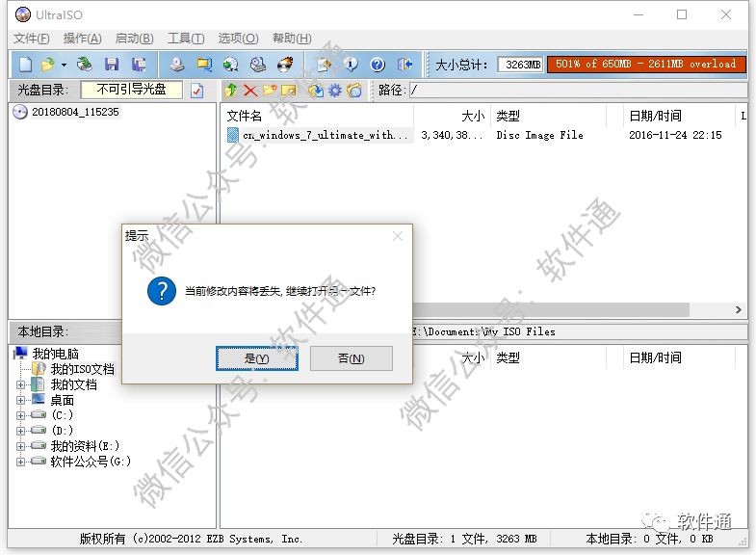The height and width of the screenshot is (555, 756).
Task: Minimize the UltraISO window
Action: (x=639, y=15)
